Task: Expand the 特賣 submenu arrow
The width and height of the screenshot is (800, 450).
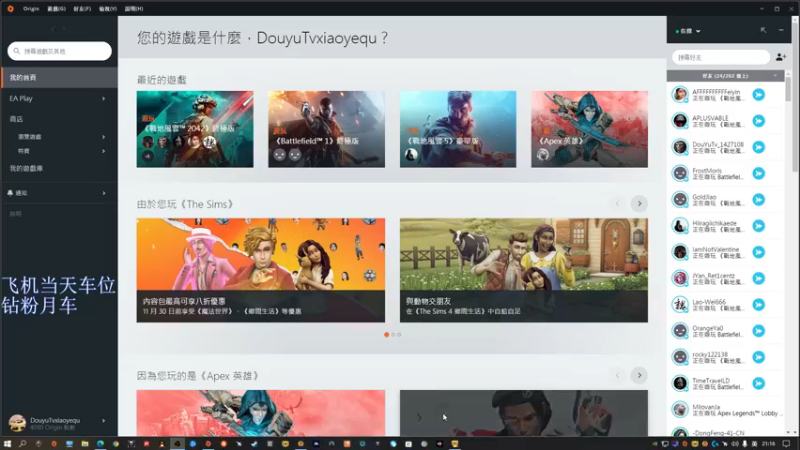Action: coord(104,151)
